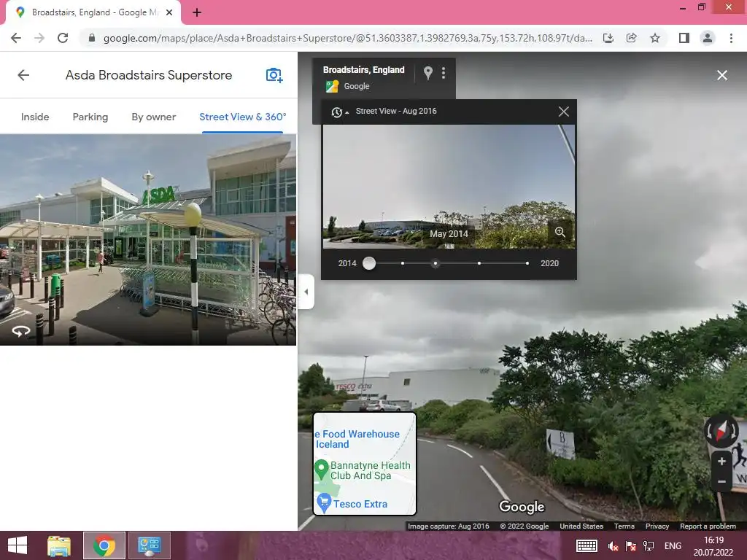The width and height of the screenshot is (747, 560).
Task: Go back from Asda Broadstairs Superstore panel
Action: 23,75
